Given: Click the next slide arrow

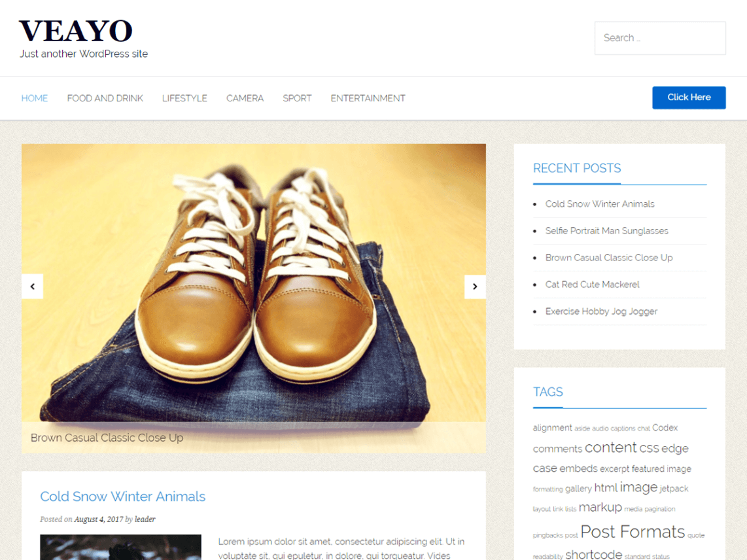Looking at the screenshot, I should tap(475, 287).
